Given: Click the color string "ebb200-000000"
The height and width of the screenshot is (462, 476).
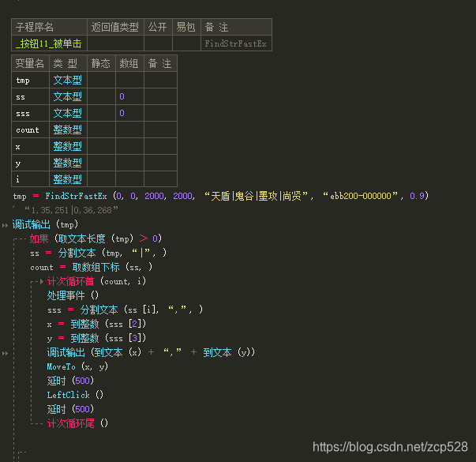Looking at the screenshot, I should click(x=360, y=196).
